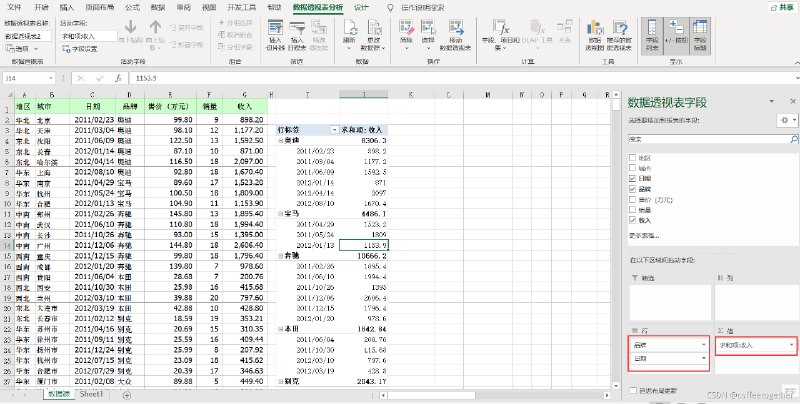Check the 城市 field checkbox

point(633,168)
